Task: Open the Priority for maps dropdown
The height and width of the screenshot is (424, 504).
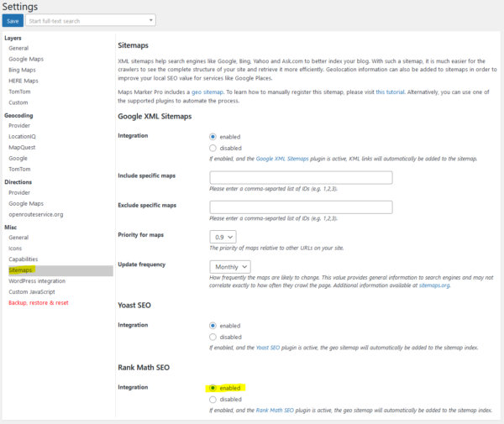Action: point(223,237)
